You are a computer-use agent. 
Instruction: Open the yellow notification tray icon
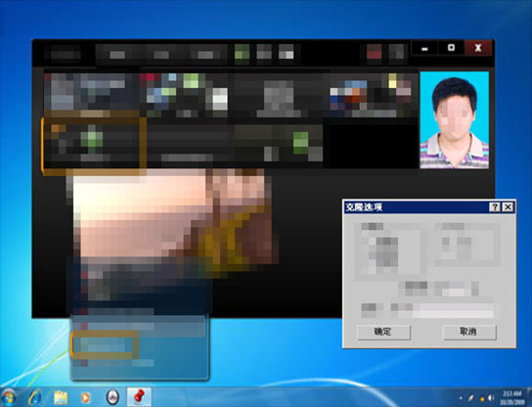[482, 398]
